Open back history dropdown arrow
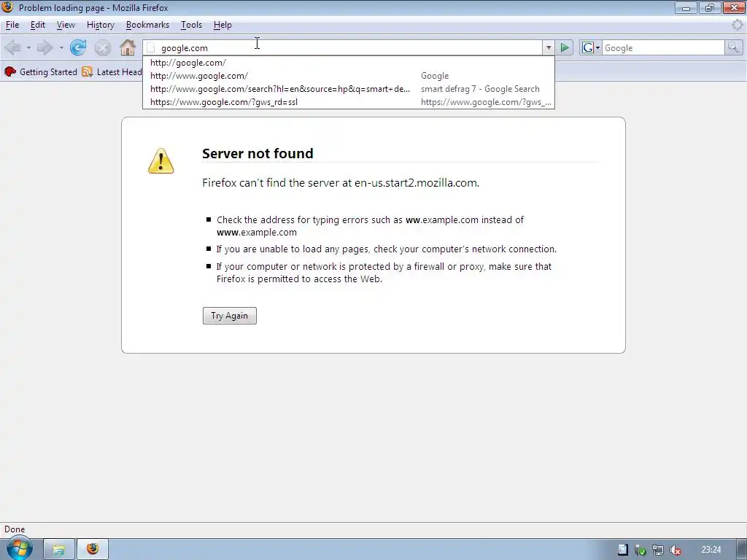747x560 pixels. [28, 47]
